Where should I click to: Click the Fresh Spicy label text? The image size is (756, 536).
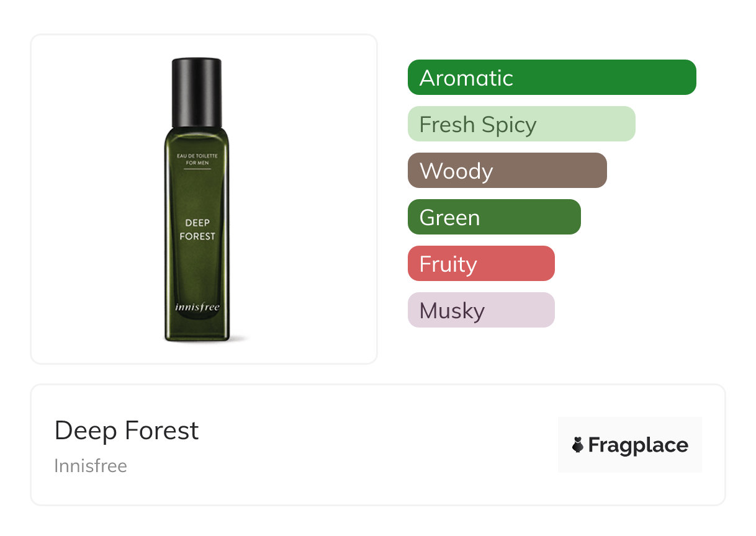coord(478,125)
